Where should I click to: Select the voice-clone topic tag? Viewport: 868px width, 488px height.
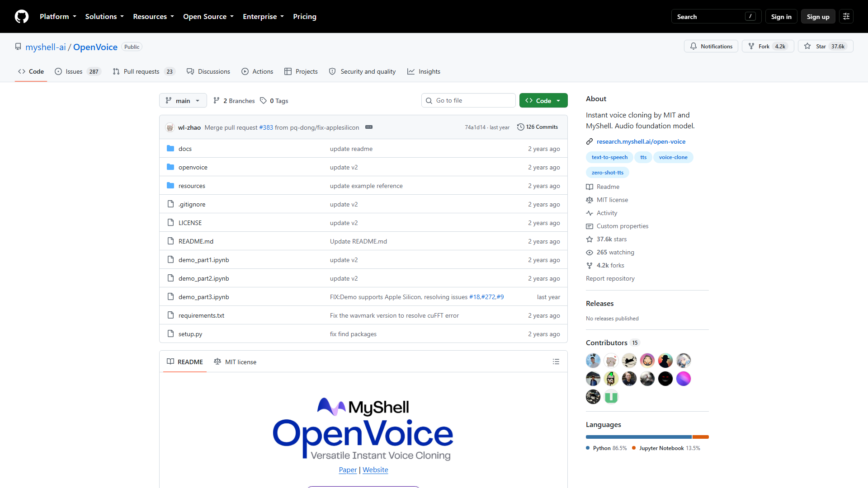pos(673,157)
